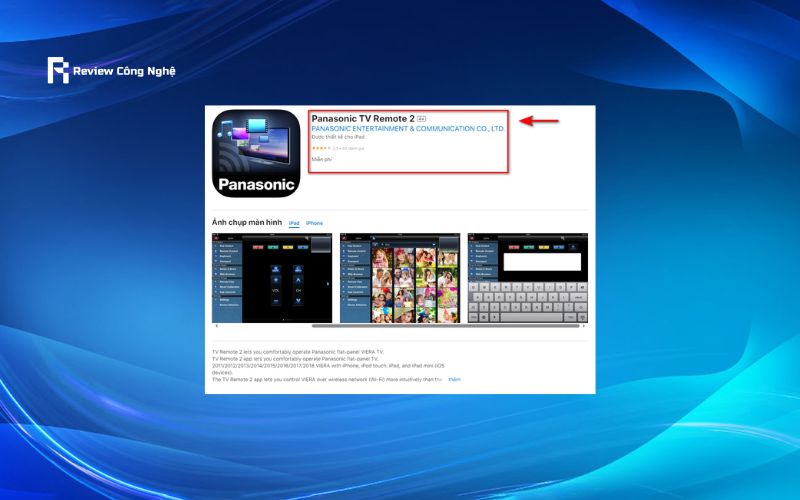The width and height of the screenshot is (800, 500).
Task: Click the Panasonic TV Remote 2 app icon
Action: point(256,153)
